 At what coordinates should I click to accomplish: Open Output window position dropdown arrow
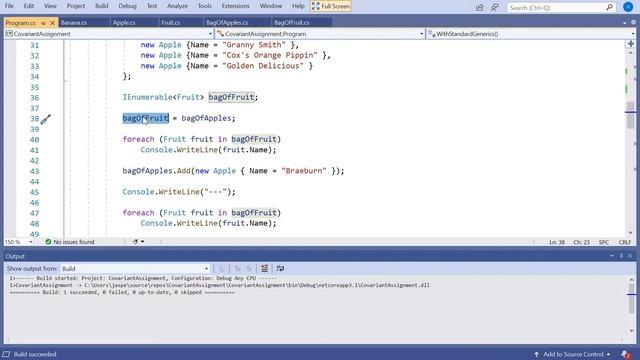(612, 256)
